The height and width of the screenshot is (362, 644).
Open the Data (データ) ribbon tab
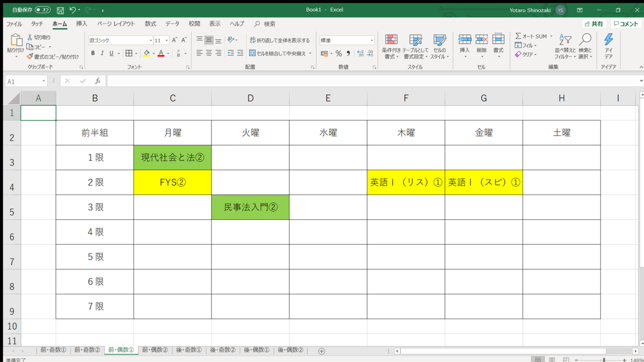click(x=172, y=24)
